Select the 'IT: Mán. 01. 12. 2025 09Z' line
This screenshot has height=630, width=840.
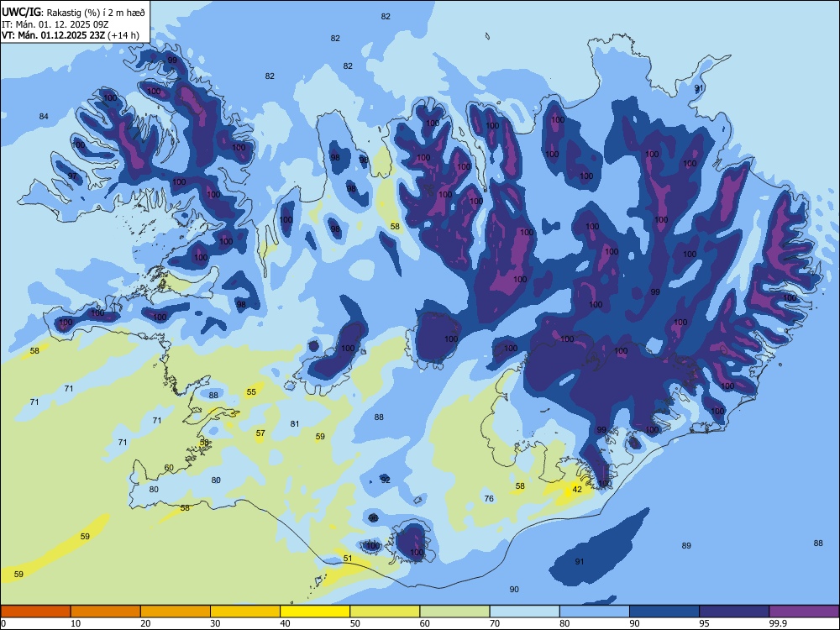point(55,24)
